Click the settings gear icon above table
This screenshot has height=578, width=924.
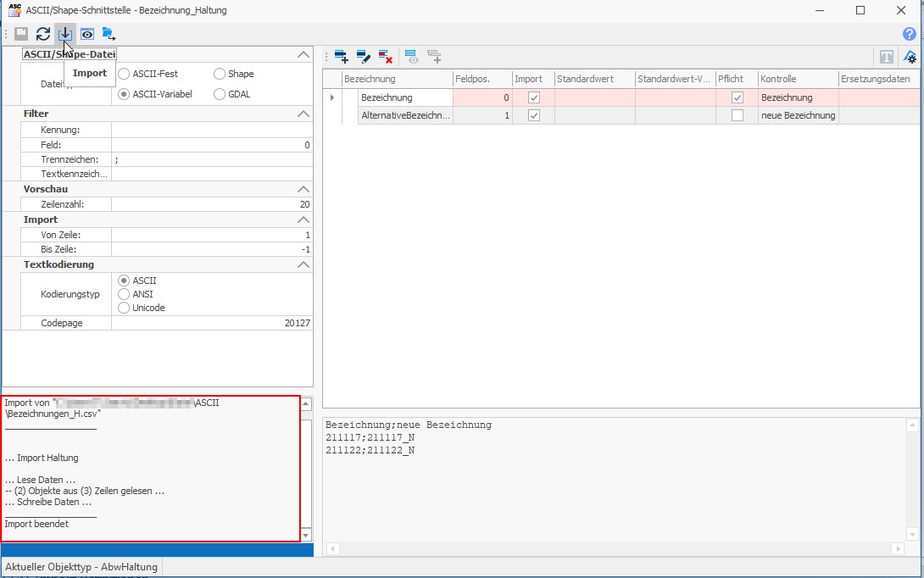pos(910,57)
